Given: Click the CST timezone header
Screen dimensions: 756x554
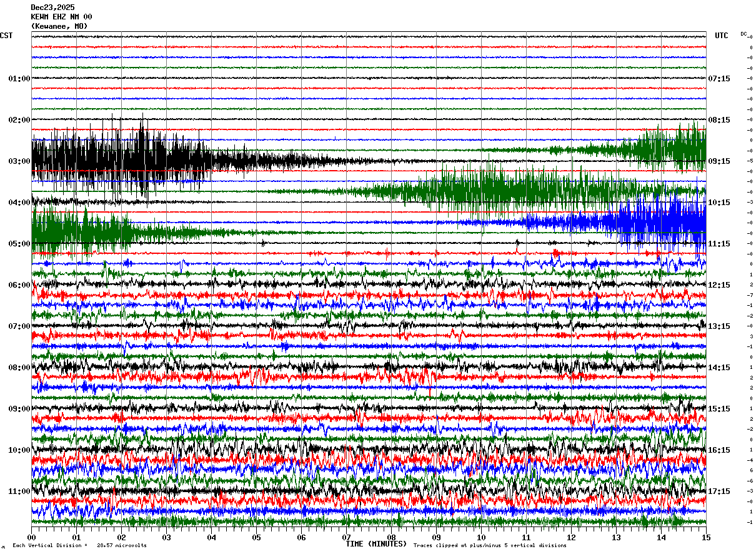Looking at the screenshot, I should (6, 36).
